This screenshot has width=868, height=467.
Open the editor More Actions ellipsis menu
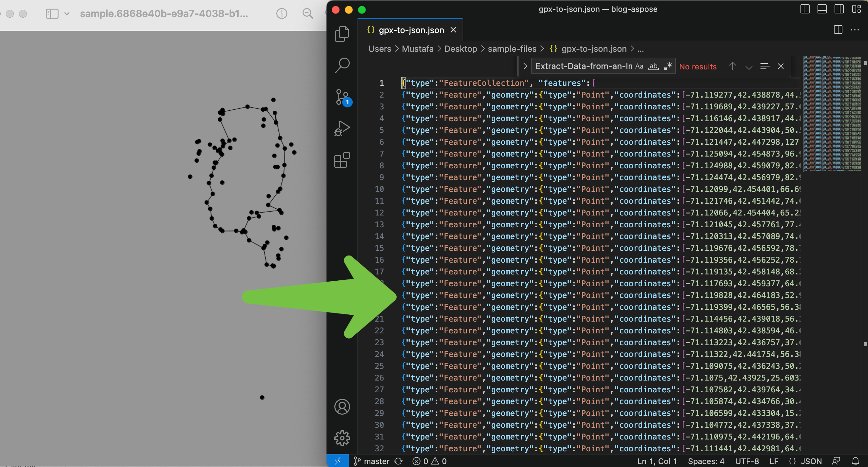tap(855, 30)
